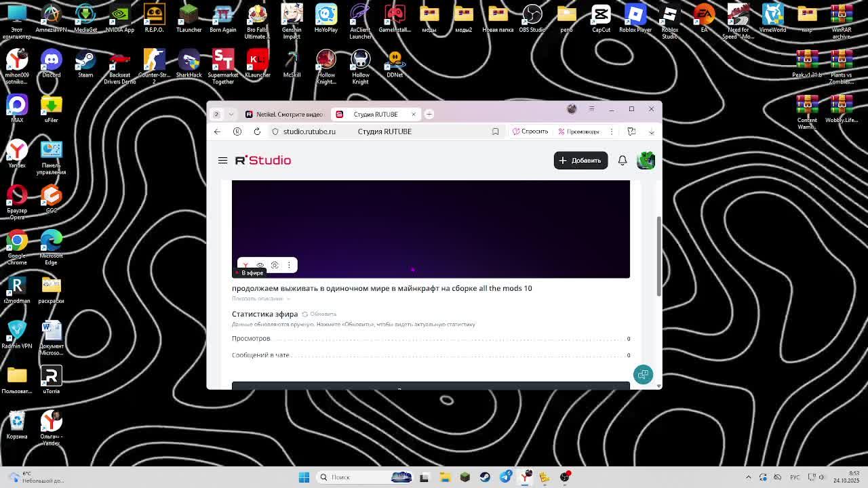Click the page vertical scrollbar
868x488 pixels.
tap(658, 256)
